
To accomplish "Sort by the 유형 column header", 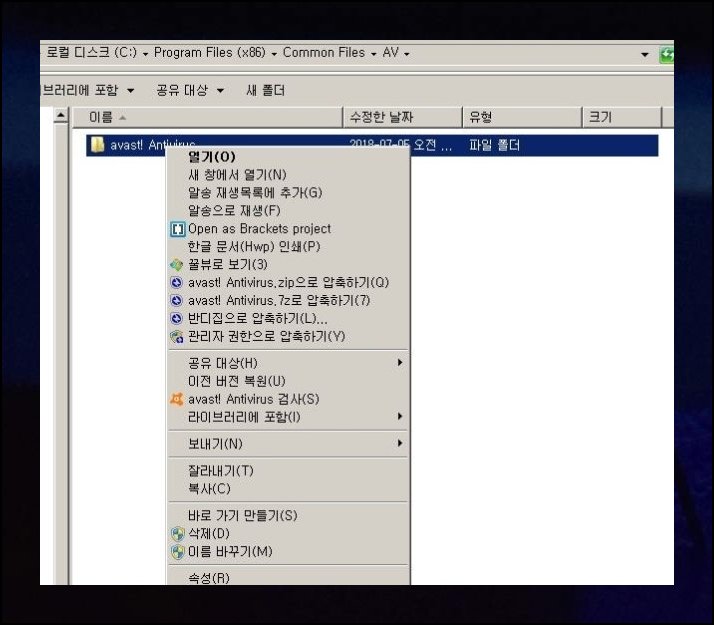I will pos(522,117).
